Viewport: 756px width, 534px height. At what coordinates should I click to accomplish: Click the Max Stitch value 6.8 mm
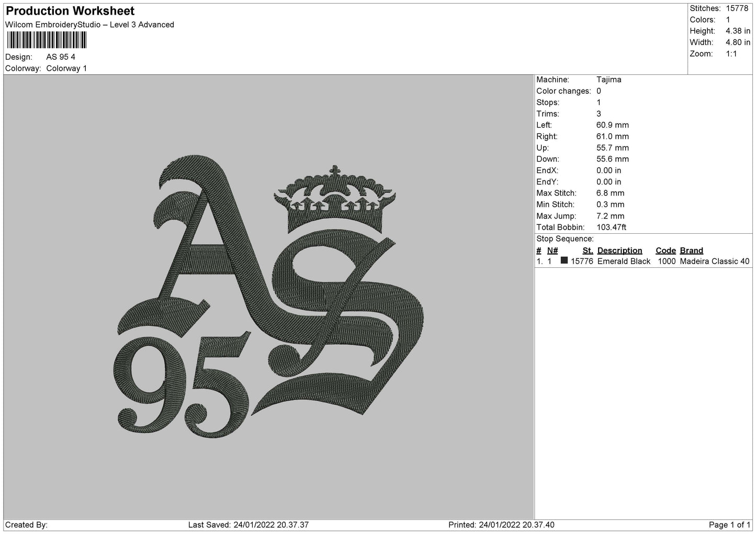[611, 194]
